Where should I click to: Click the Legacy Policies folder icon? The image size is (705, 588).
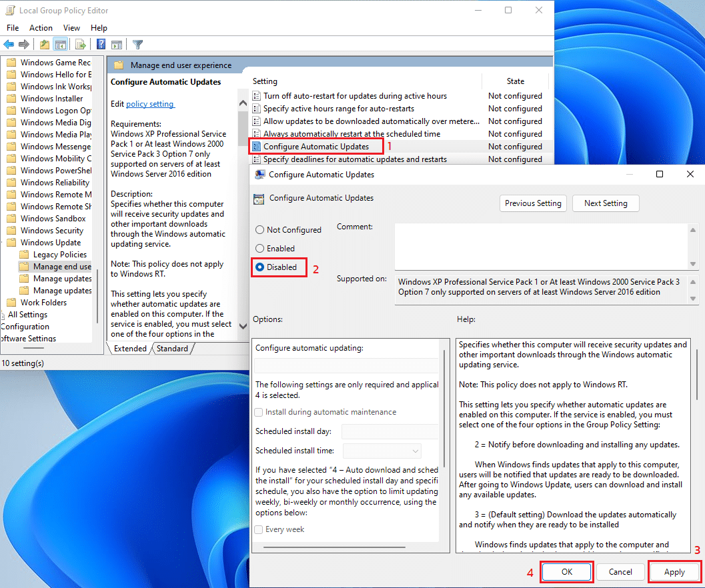(24, 255)
